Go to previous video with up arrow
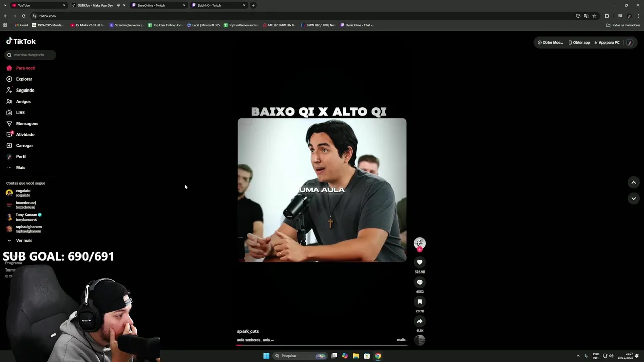644x362 pixels. click(x=634, y=182)
